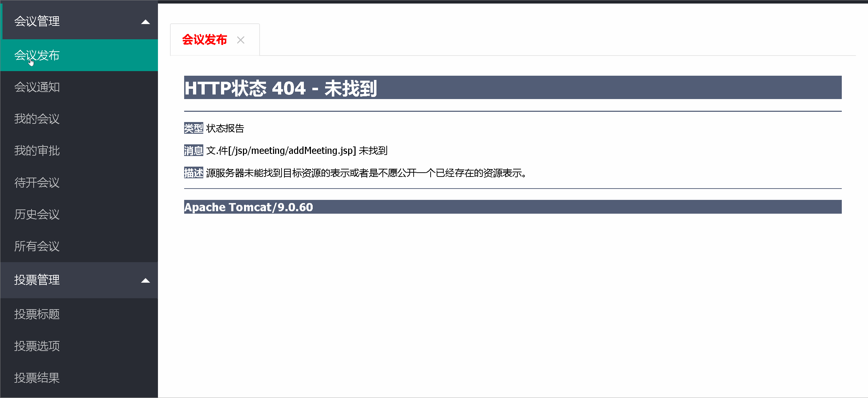Viewport: 868px width, 398px height.
Task: Click the upward chevron beside 会议管理
Action: point(145,21)
